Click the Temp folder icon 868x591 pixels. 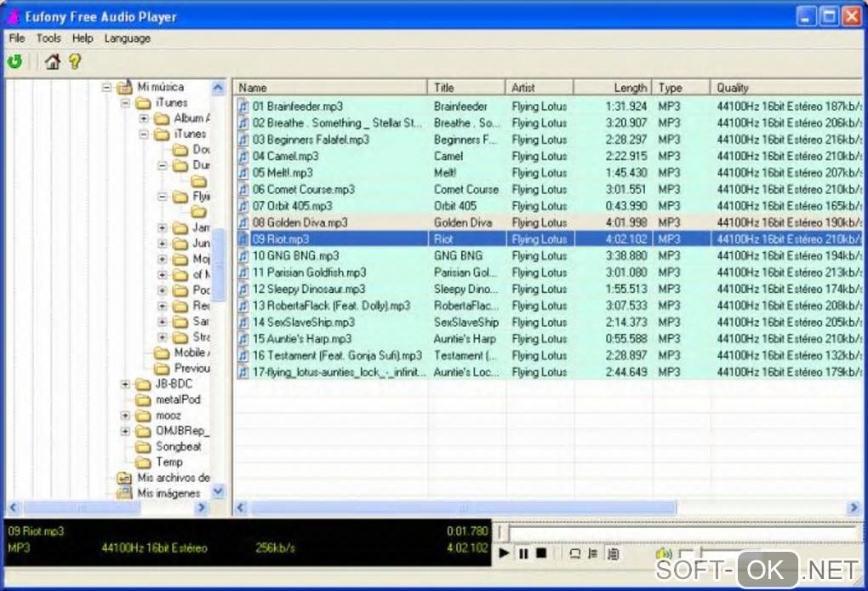coord(143,462)
